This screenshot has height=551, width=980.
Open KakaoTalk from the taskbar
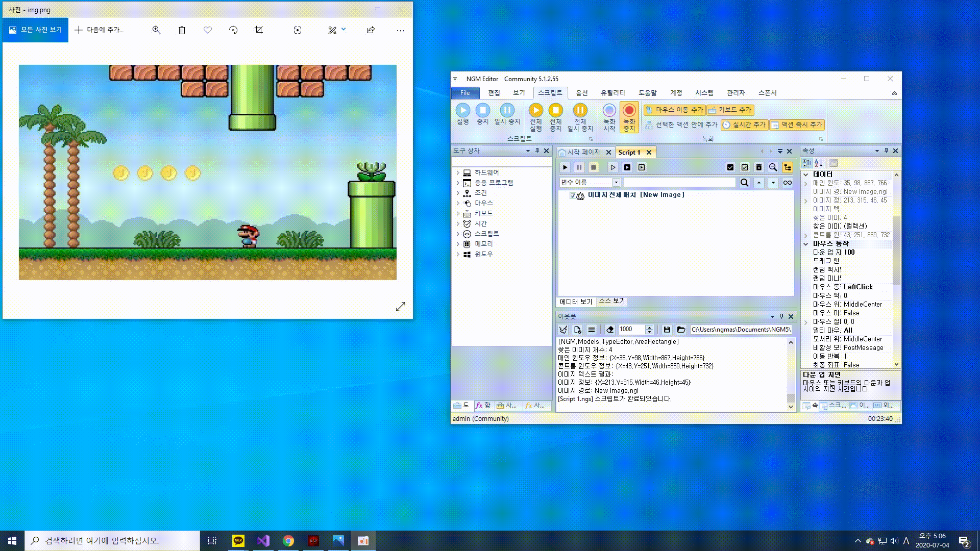click(x=238, y=541)
